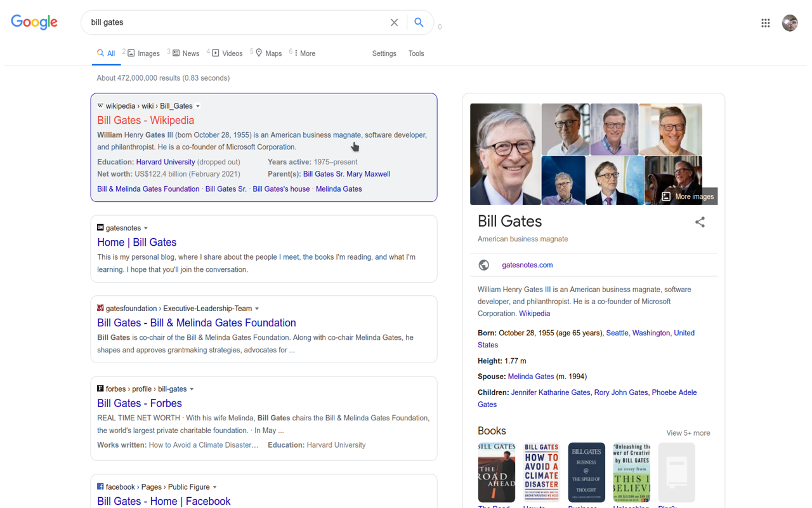Click 'About 472,000,000 results' stats text
The image size is (812, 508).
pyautogui.click(x=163, y=78)
